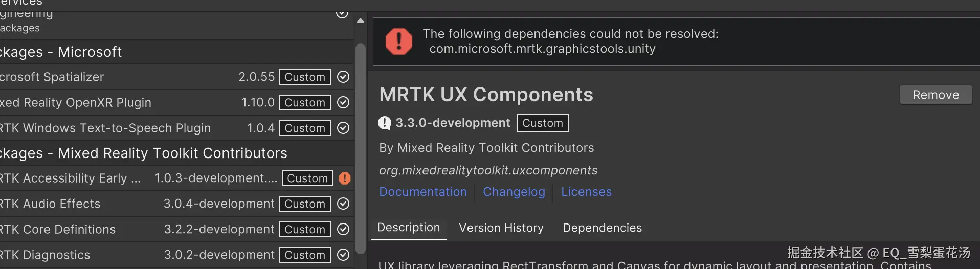
Task: Open the Documentation link
Action: point(423,192)
